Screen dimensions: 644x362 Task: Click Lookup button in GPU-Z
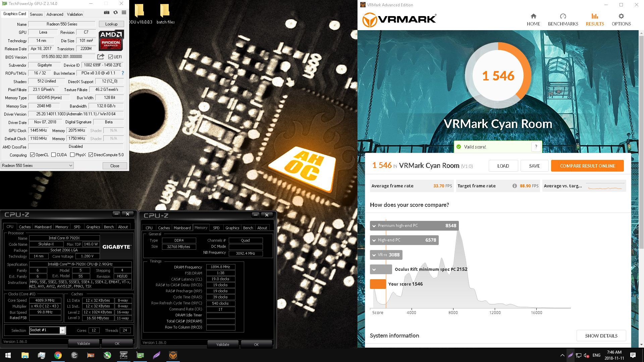pyautogui.click(x=111, y=24)
